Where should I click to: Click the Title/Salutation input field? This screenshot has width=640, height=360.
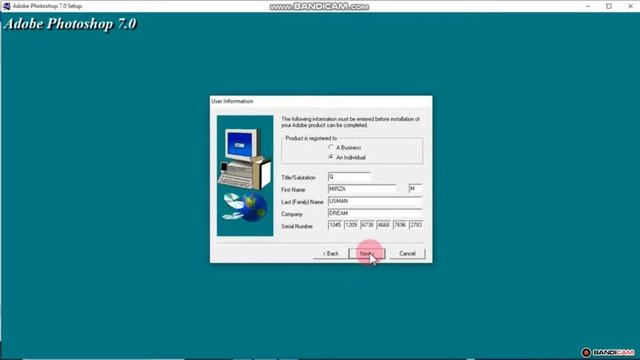coord(349,177)
